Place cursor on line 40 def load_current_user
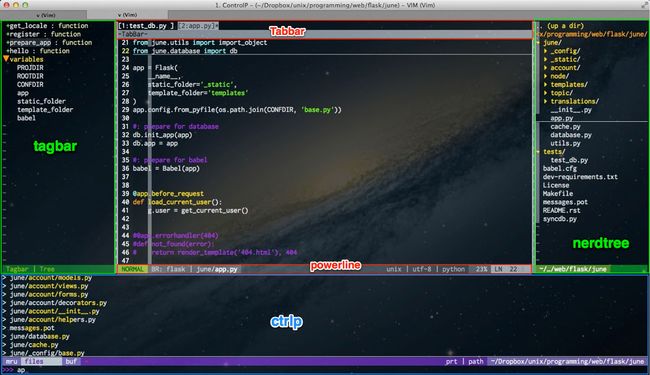This screenshot has width=650, height=375. pos(177,202)
